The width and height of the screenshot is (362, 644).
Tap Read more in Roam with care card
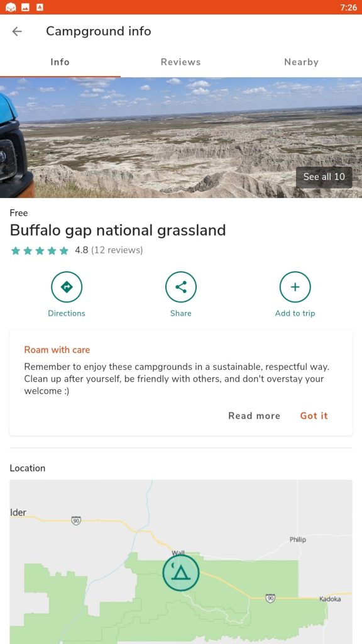coord(254,416)
